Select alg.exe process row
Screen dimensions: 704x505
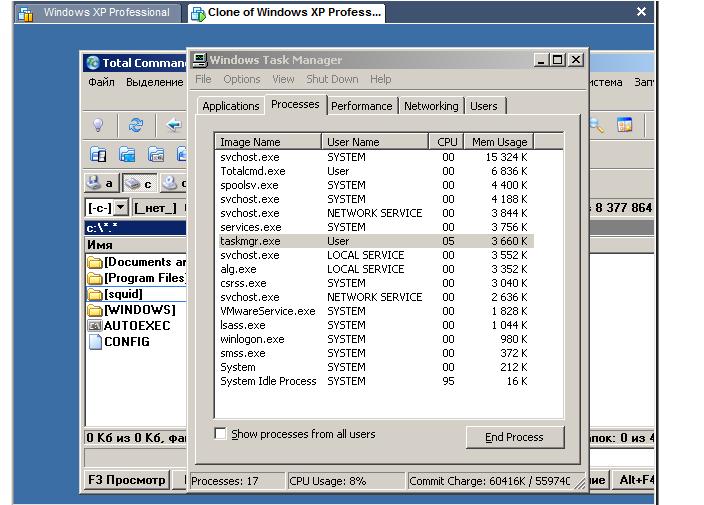(x=375, y=269)
